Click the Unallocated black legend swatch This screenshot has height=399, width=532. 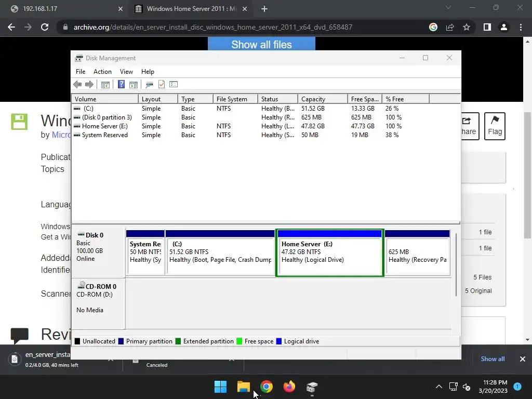[77, 341]
